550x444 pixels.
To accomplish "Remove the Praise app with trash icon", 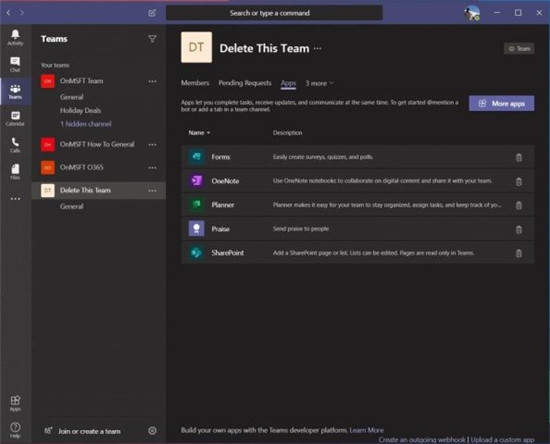I will pos(519,229).
